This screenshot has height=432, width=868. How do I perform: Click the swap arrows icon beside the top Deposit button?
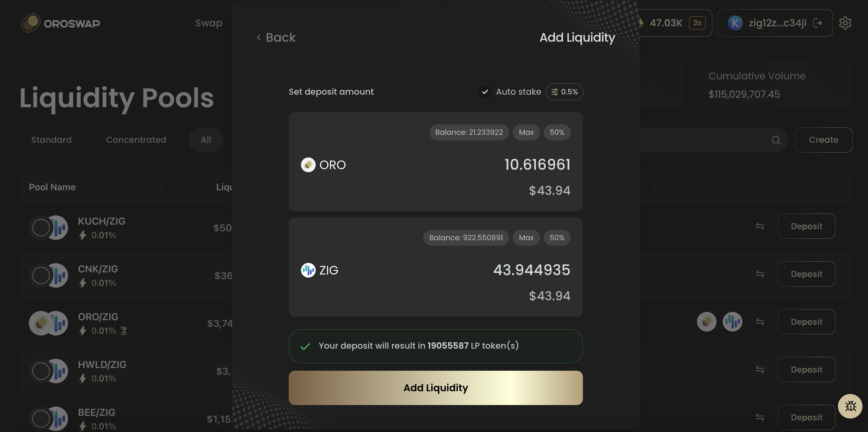tap(760, 226)
